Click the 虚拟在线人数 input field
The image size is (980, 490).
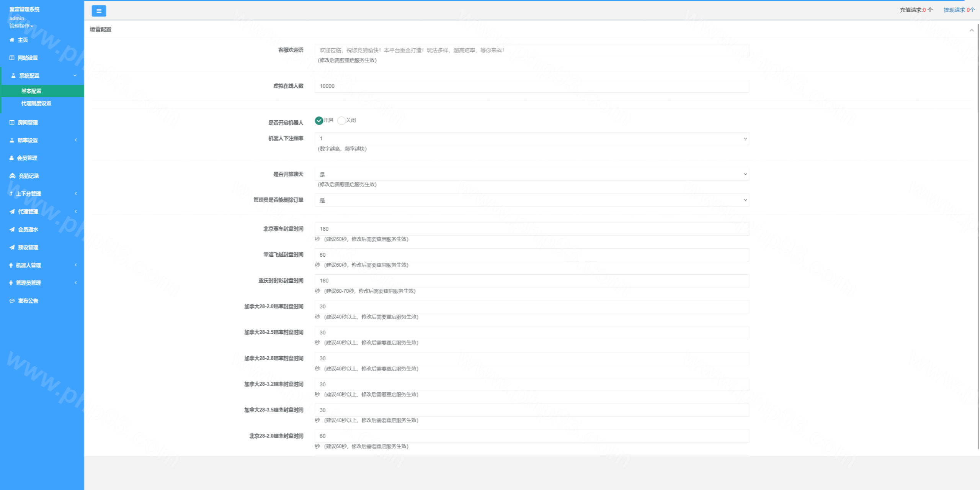click(x=531, y=86)
